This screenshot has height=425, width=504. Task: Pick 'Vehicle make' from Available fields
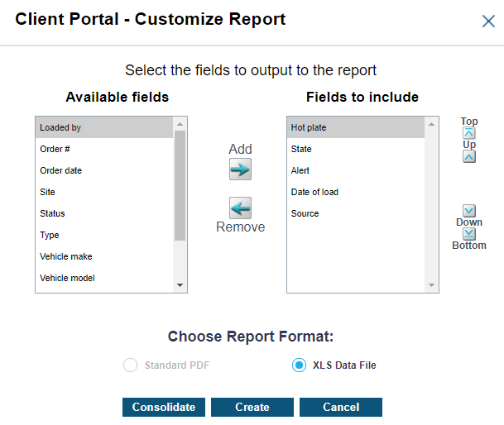(103, 257)
